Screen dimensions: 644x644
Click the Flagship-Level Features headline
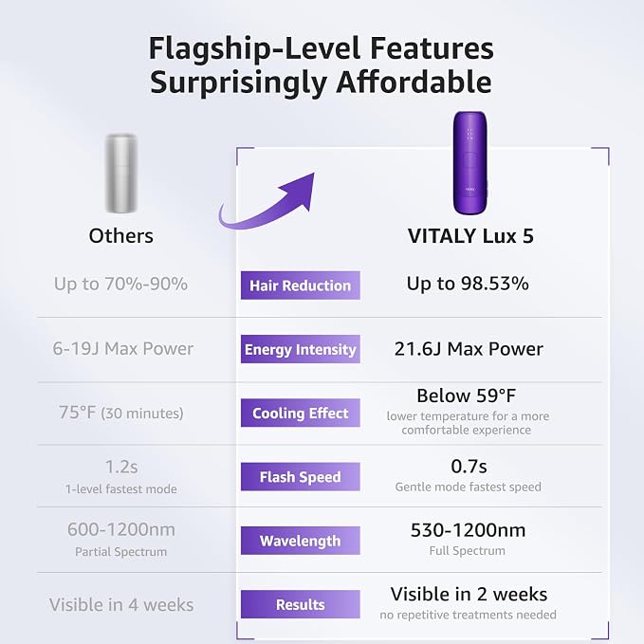tap(322, 48)
